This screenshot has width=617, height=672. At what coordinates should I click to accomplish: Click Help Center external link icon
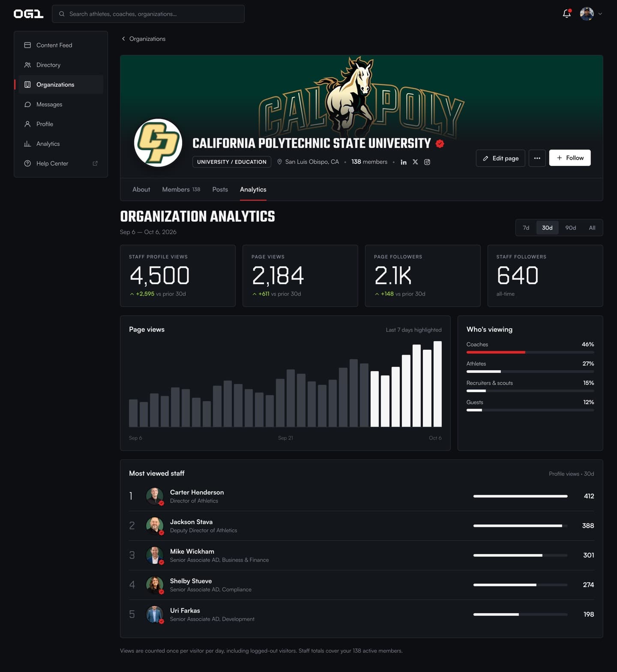[x=95, y=163]
